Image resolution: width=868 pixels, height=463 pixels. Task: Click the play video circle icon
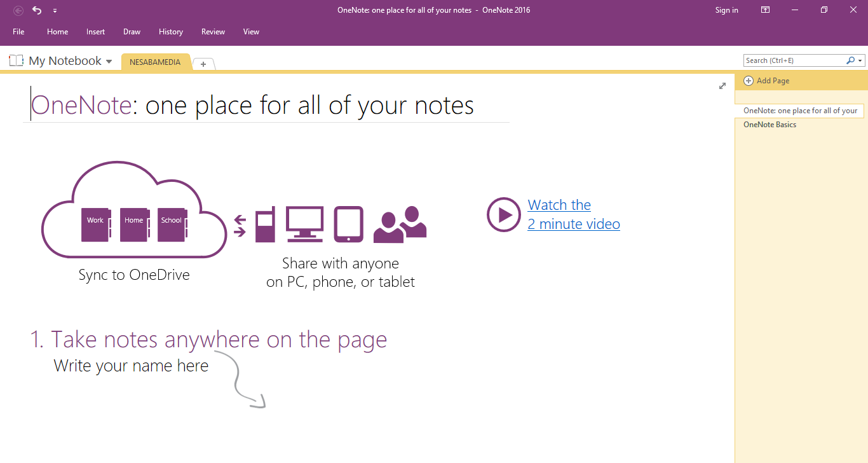504,214
